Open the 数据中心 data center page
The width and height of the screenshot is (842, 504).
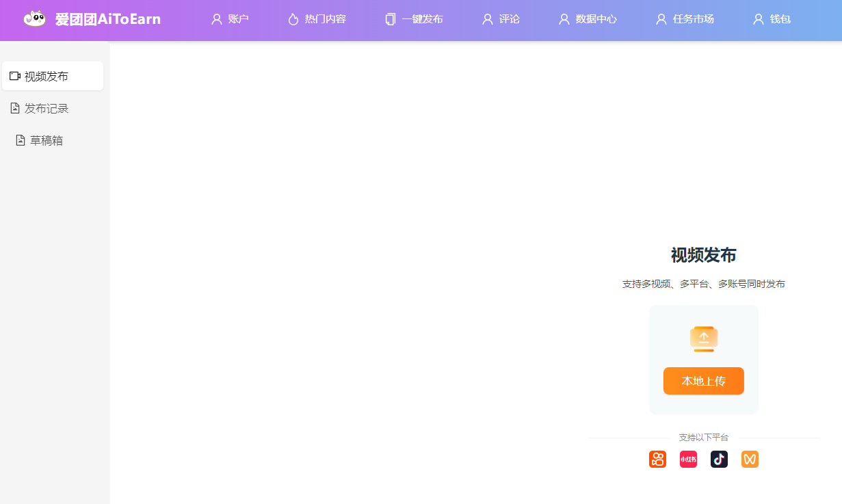588,19
